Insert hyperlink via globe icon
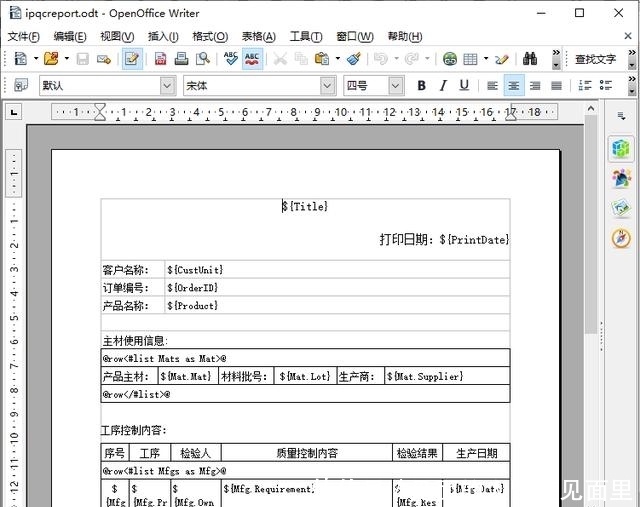The image size is (640, 507). click(450, 59)
